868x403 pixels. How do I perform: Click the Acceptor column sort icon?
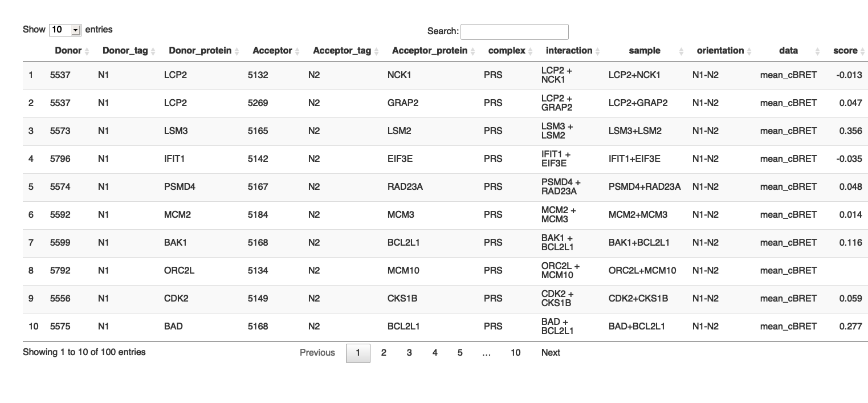tap(298, 51)
